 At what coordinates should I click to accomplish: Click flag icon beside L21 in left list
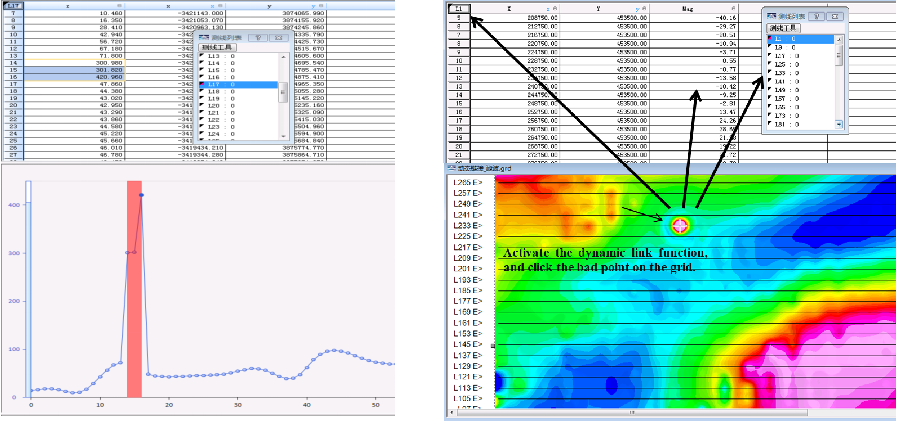point(202,113)
